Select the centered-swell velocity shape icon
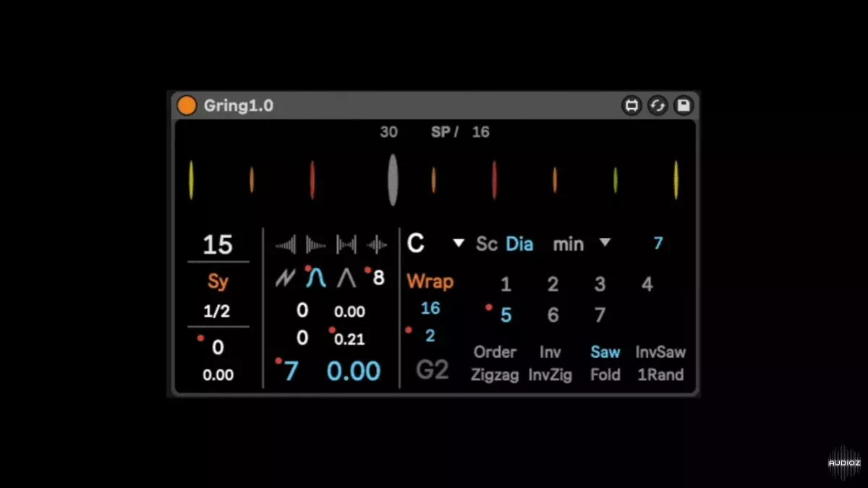Screen dimensions: 868x488 click(377, 245)
